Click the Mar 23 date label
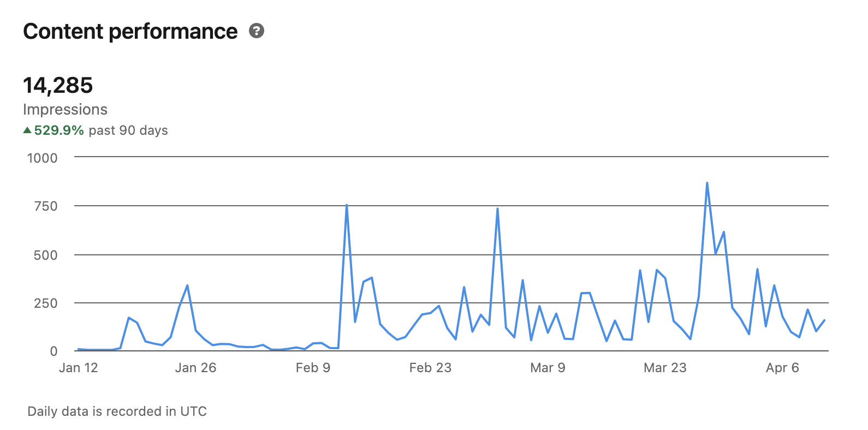The image size is (868, 430). 665,368
